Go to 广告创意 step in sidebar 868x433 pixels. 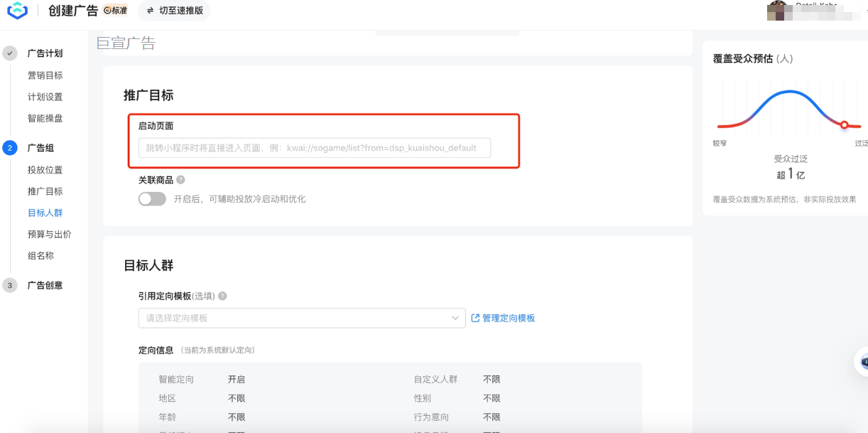pos(44,285)
